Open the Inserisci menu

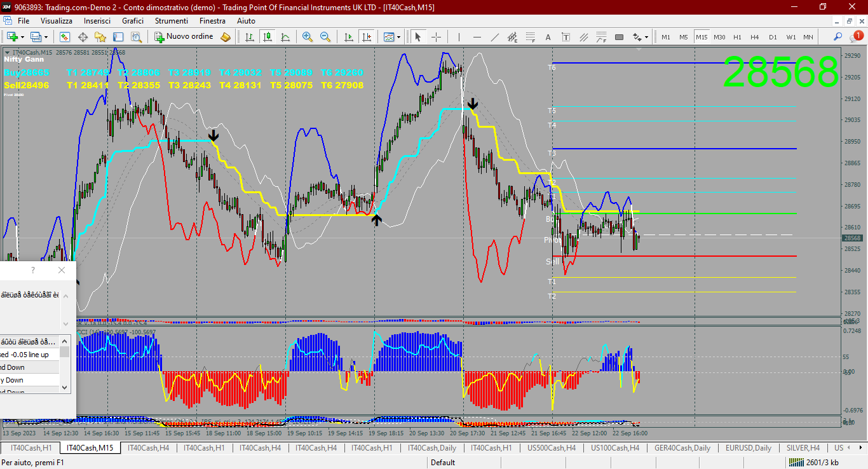pyautogui.click(x=97, y=21)
